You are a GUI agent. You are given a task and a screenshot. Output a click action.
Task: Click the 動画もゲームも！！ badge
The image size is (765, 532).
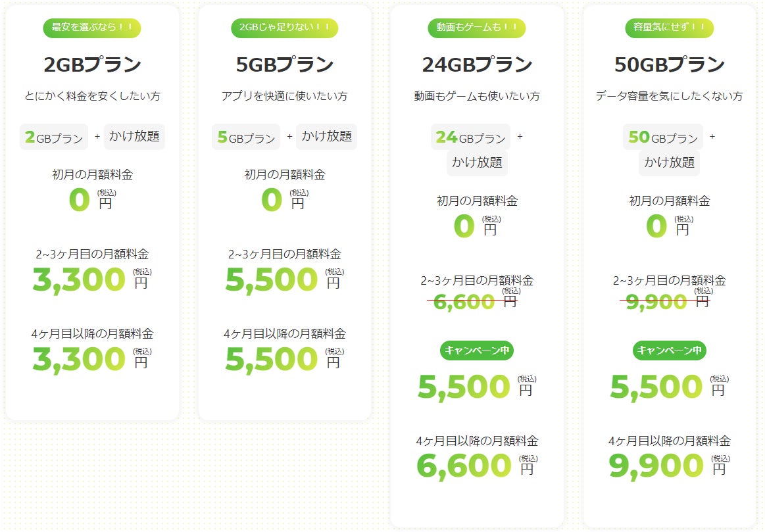477,28
